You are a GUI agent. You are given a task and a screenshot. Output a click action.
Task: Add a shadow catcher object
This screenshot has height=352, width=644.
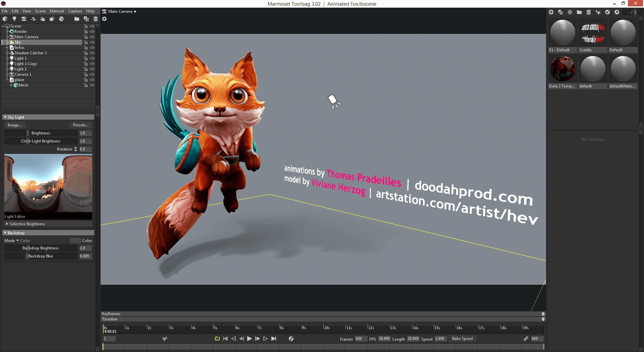33,19
